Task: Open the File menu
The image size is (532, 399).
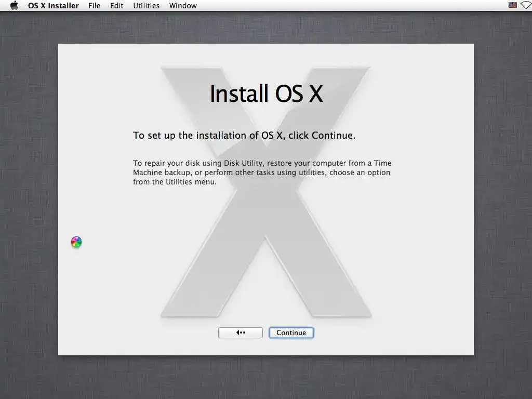Action: (x=95, y=6)
